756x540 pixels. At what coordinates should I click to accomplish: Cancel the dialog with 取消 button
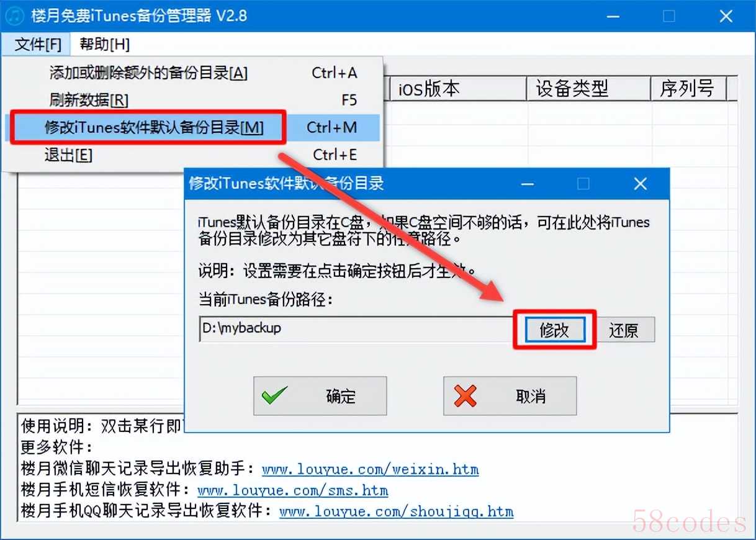(510, 396)
